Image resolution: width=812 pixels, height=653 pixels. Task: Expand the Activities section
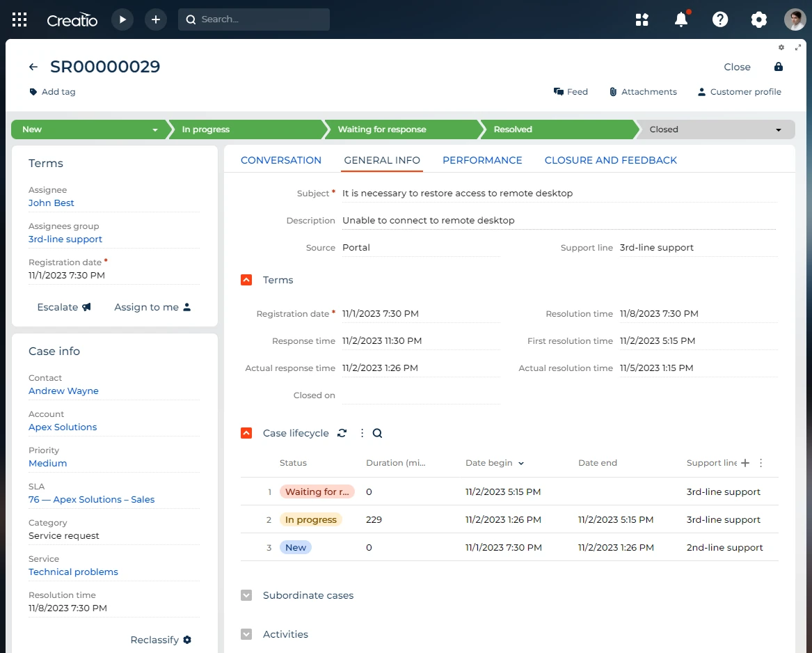pos(246,634)
